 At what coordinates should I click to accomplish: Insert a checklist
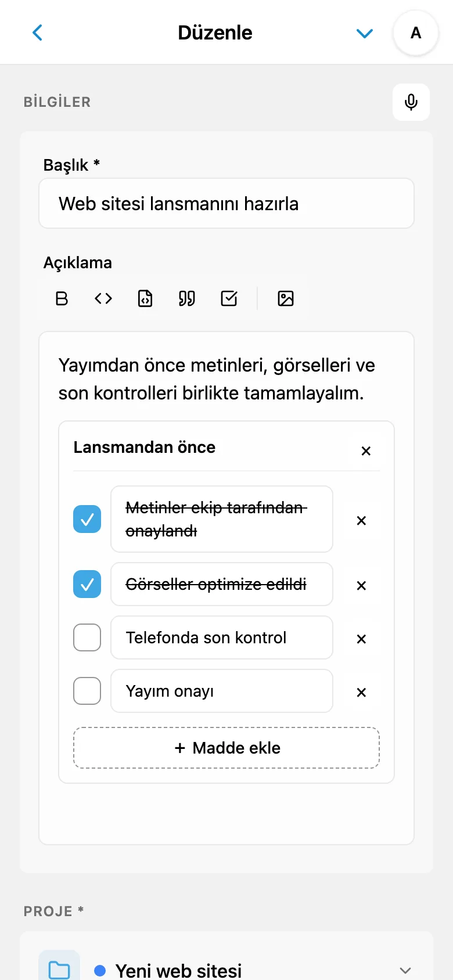229,298
